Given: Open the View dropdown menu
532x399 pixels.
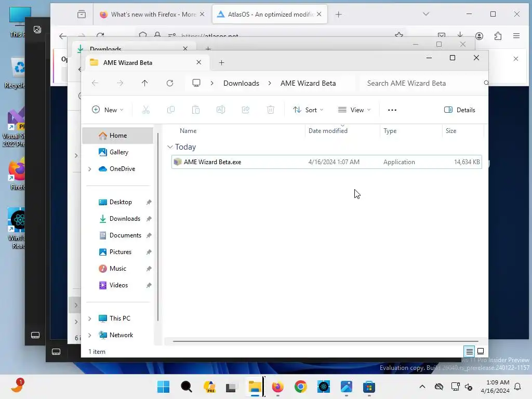Looking at the screenshot, I should click(354, 110).
